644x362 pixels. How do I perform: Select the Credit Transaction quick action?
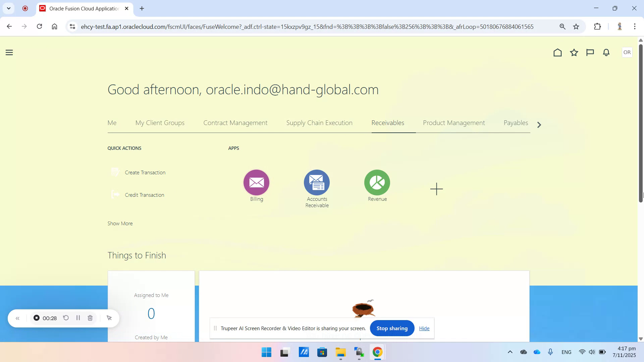(x=144, y=195)
